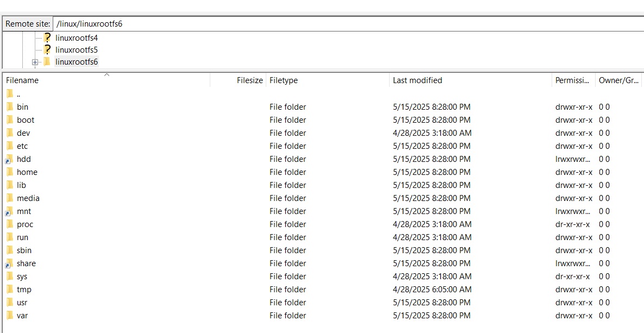Click the drwxr-xr-x permission for usr
The height and width of the screenshot is (333, 644).
[574, 302]
